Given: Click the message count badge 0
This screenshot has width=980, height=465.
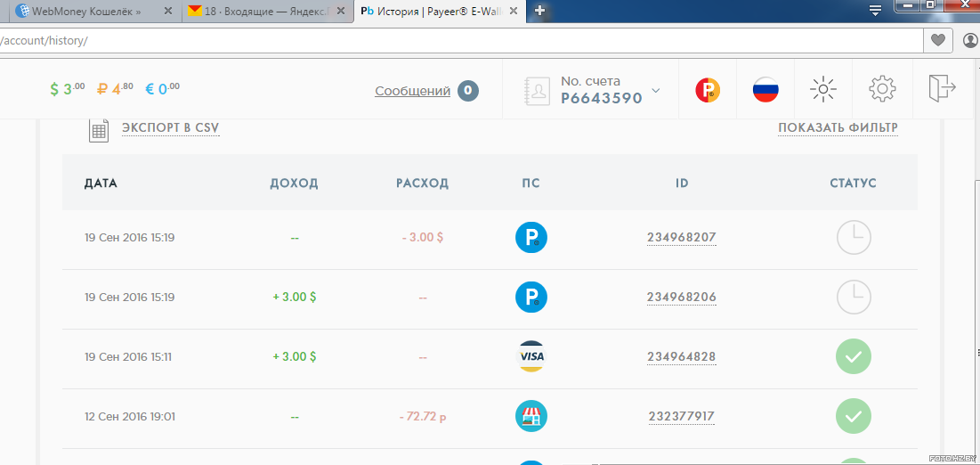Looking at the screenshot, I should click(x=468, y=91).
